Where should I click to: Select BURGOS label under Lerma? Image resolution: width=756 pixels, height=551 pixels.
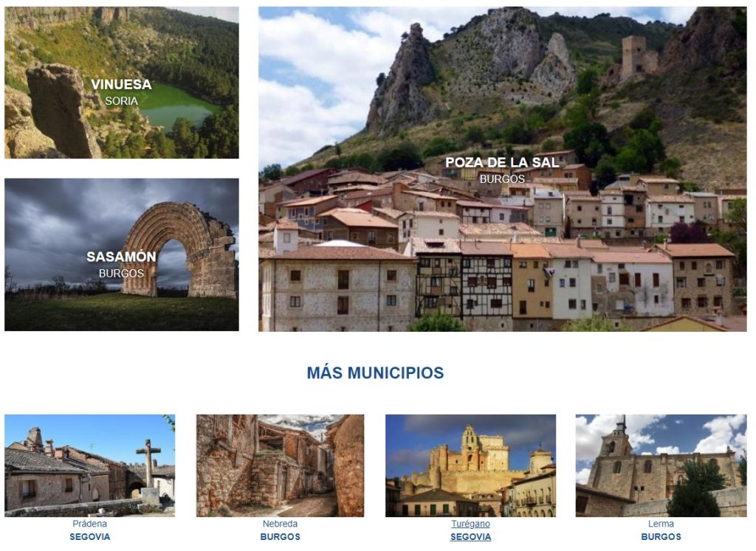661,537
